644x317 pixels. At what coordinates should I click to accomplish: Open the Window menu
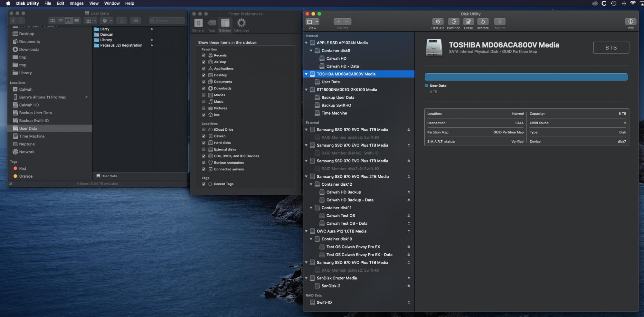(x=112, y=3)
